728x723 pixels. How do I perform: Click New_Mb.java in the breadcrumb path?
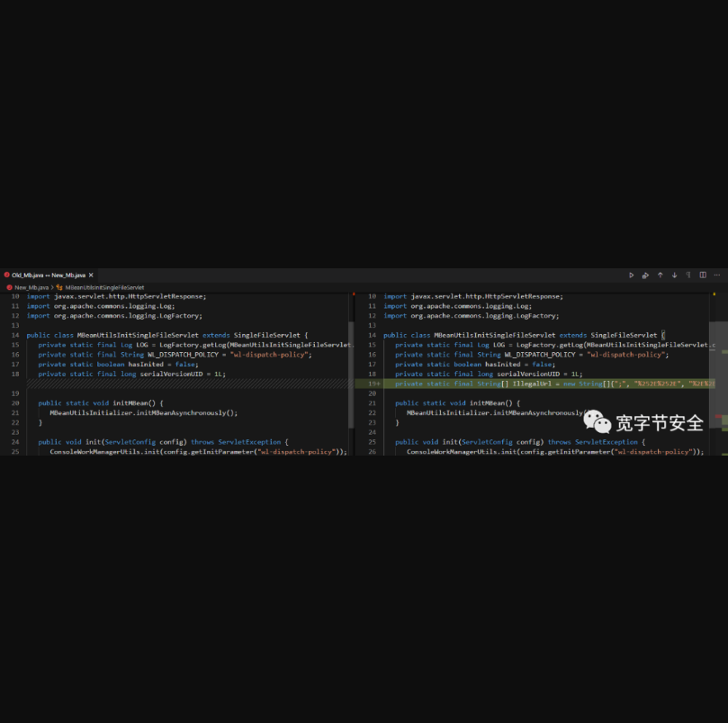pyautogui.click(x=31, y=287)
